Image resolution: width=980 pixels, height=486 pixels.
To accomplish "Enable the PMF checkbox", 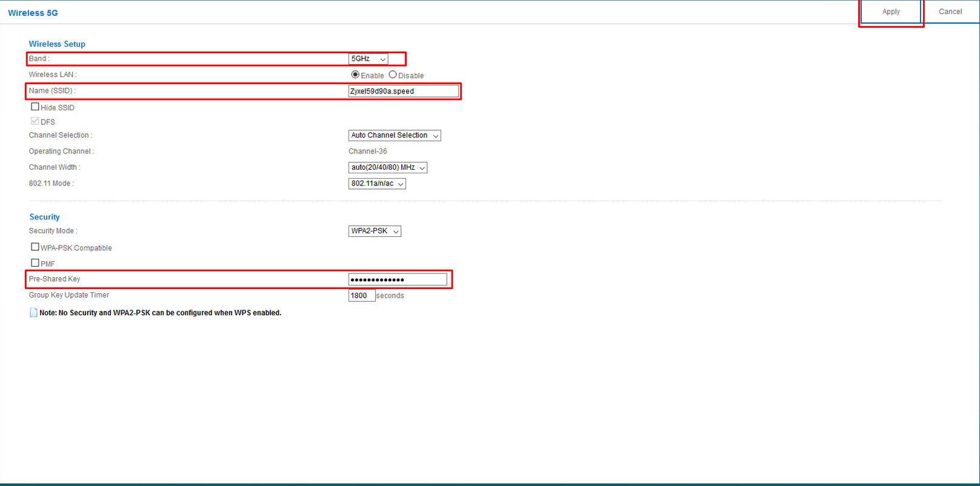I will click(35, 263).
